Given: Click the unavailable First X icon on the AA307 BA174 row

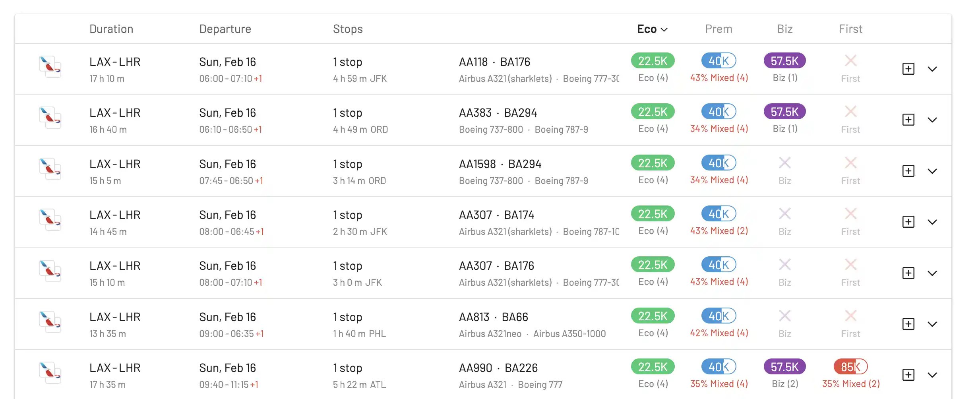Looking at the screenshot, I should [x=850, y=214].
